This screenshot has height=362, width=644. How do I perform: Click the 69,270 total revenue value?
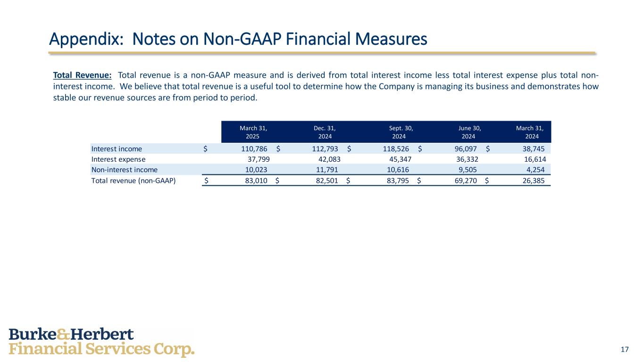(467, 180)
